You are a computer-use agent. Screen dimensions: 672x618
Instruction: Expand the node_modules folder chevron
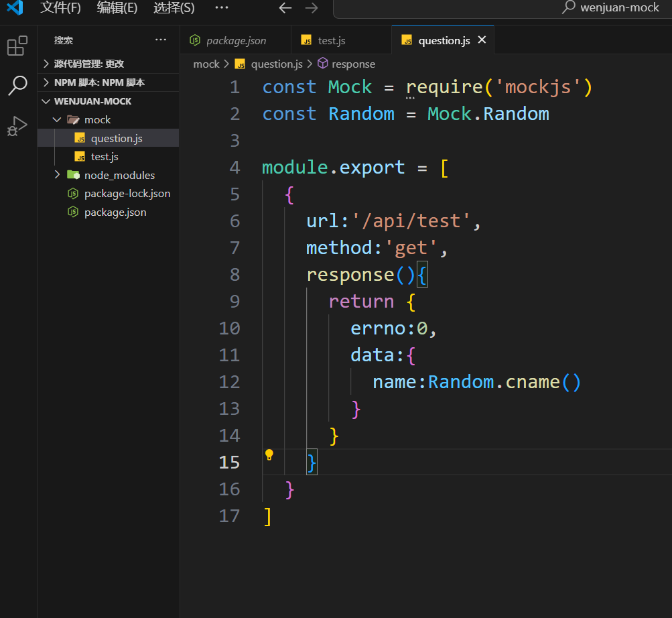(57, 174)
